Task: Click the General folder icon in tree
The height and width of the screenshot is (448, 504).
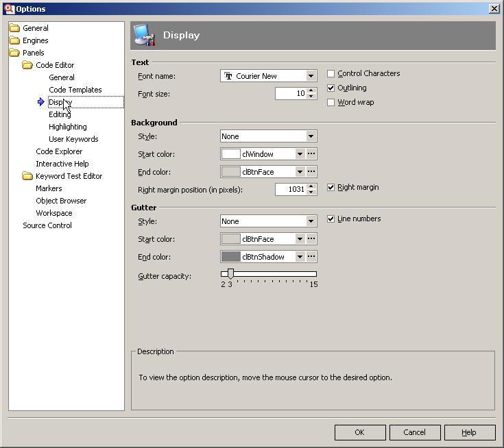Action: tap(14, 28)
